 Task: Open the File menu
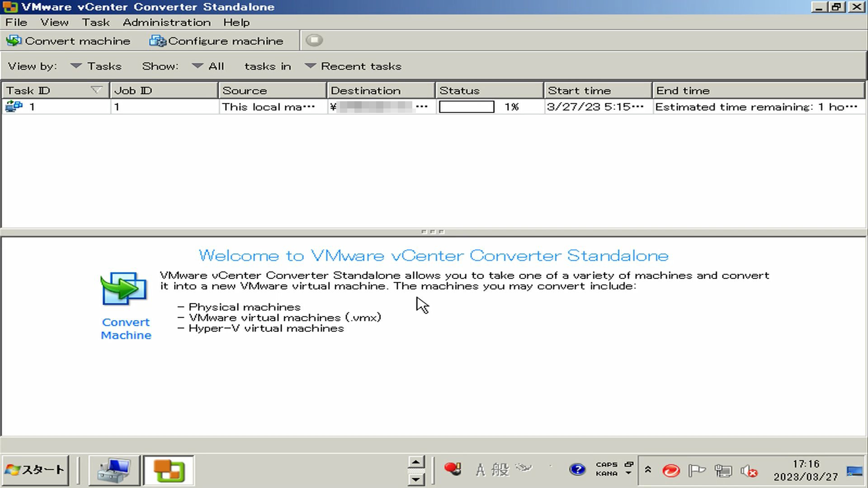click(x=16, y=22)
